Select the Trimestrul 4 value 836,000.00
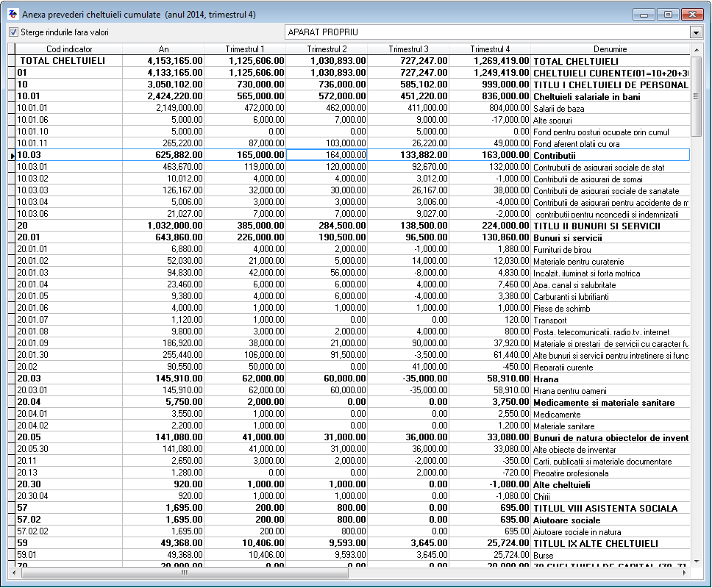This screenshot has width=712, height=588. click(x=490, y=96)
